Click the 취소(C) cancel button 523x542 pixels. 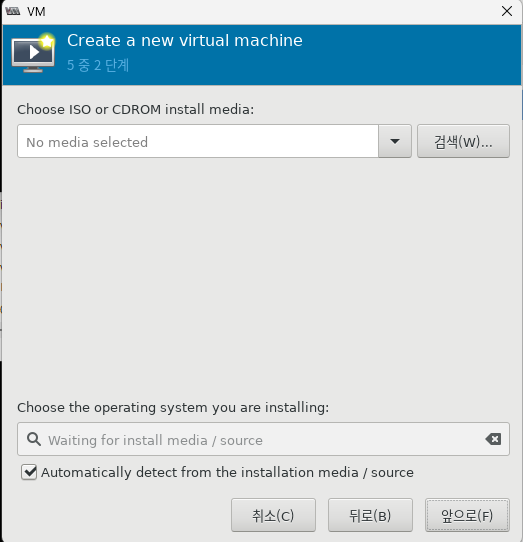(x=273, y=515)
